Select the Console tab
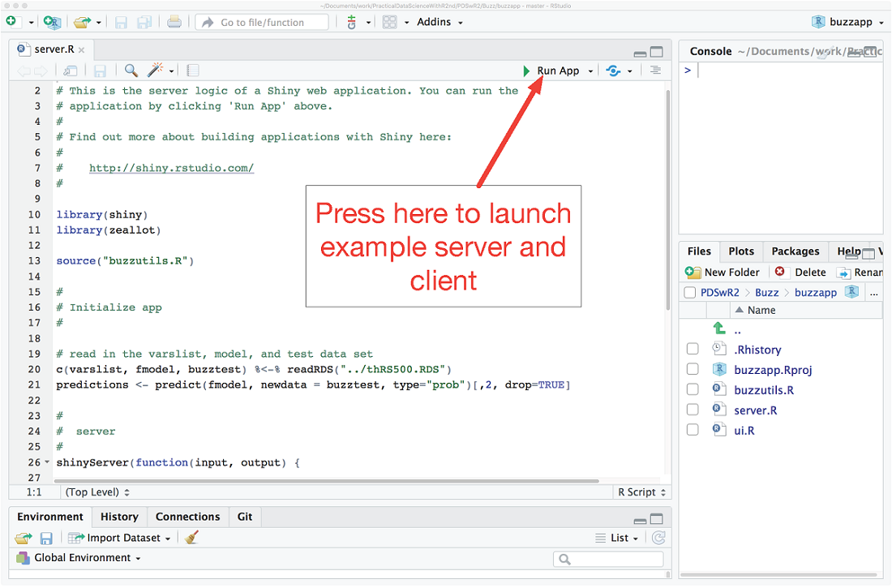Screen dimensions: 892x588 [710, 51]
